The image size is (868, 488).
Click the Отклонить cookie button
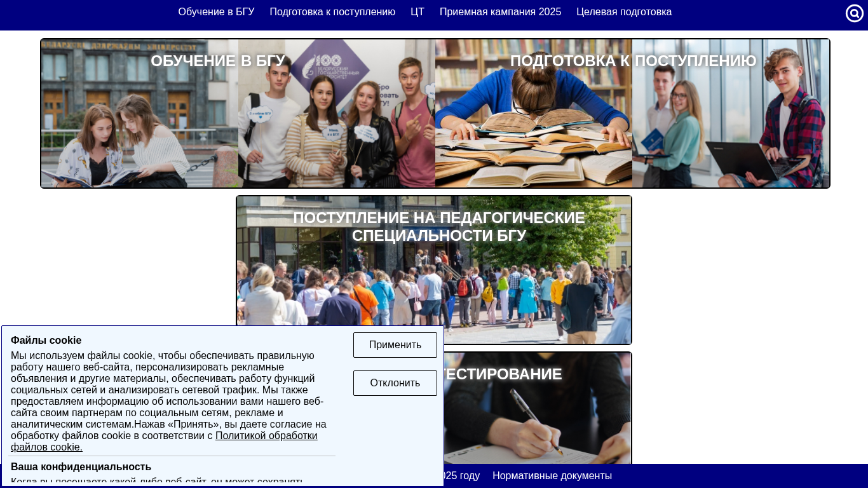(395, 383)
